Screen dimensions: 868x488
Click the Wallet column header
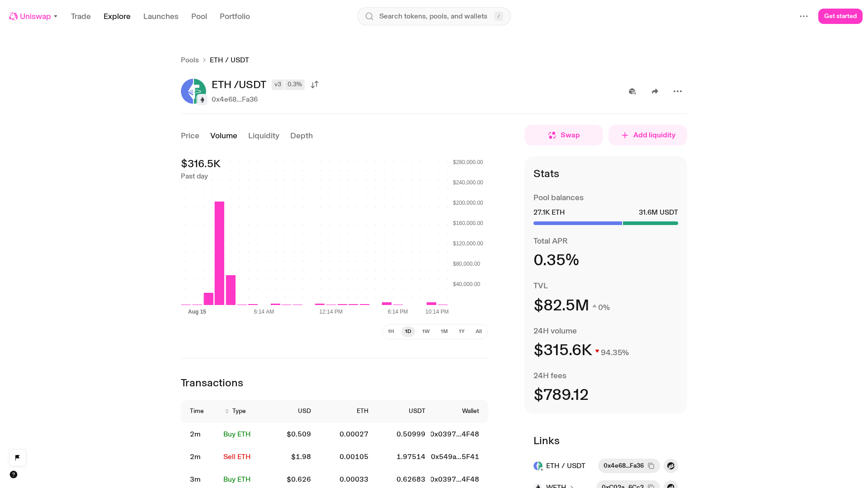point(471,411)
